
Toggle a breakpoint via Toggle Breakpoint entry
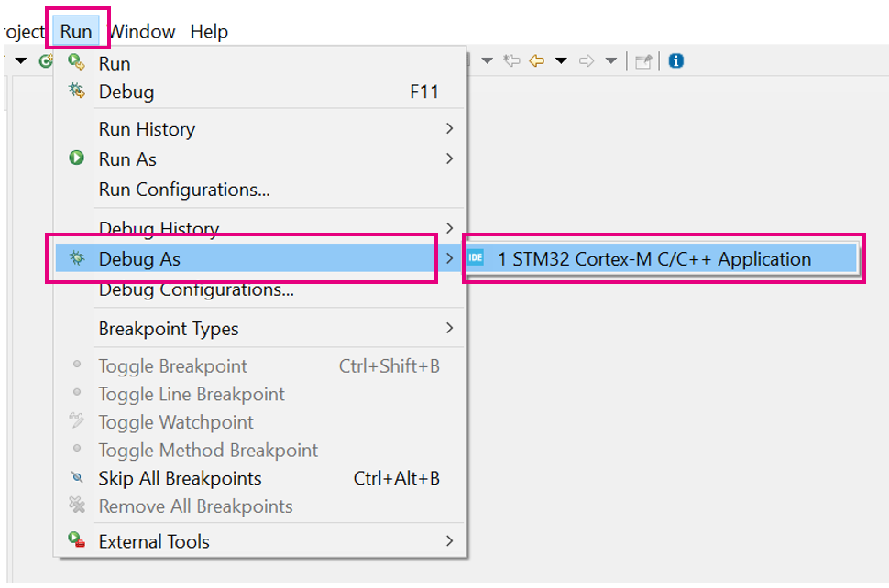pos(172,365)
